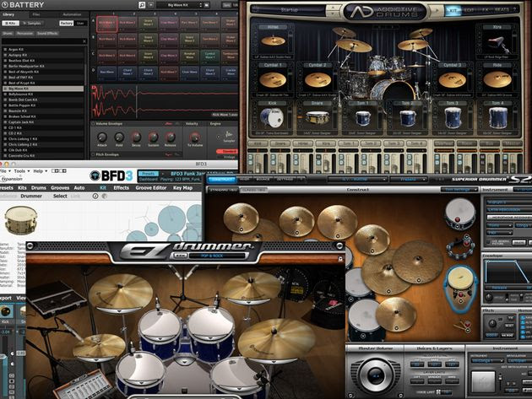Open BFD3 Tools menu
The height and width of the screenshot is (399, 532).
(x=22, y=171)
